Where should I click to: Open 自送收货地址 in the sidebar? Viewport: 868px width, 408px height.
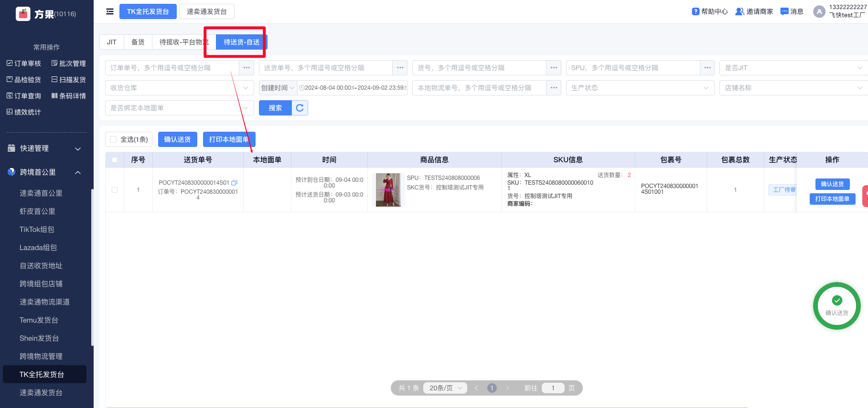tap(41, 266)
